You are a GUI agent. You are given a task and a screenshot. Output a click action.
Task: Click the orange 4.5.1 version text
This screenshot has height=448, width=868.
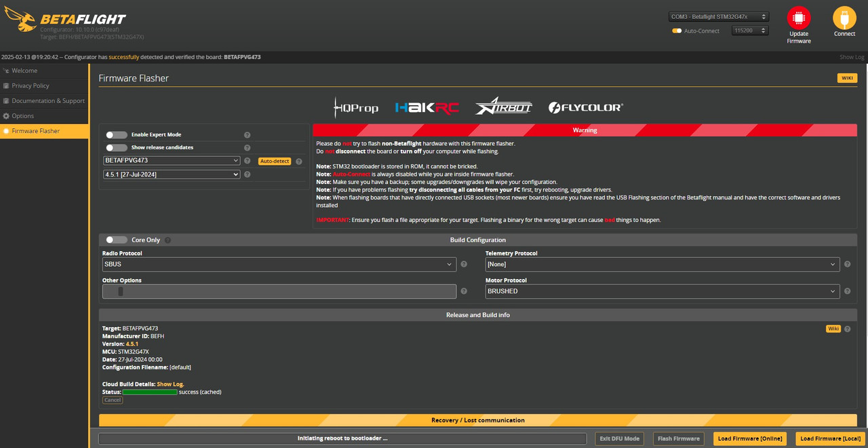pyautogui.click(x=132, y=344)
